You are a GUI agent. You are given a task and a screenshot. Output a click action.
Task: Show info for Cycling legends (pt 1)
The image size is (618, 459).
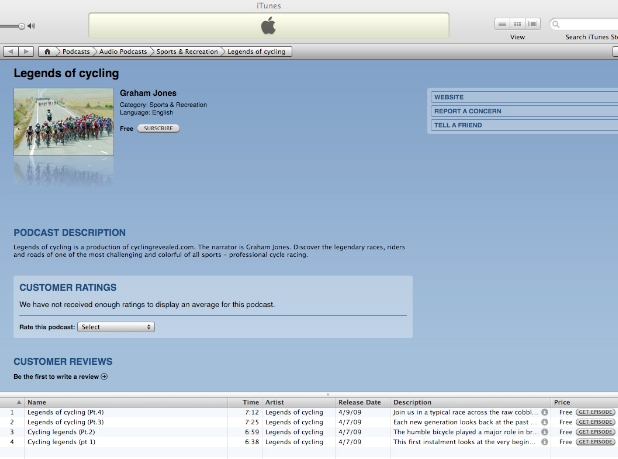[x=545, y=442]
